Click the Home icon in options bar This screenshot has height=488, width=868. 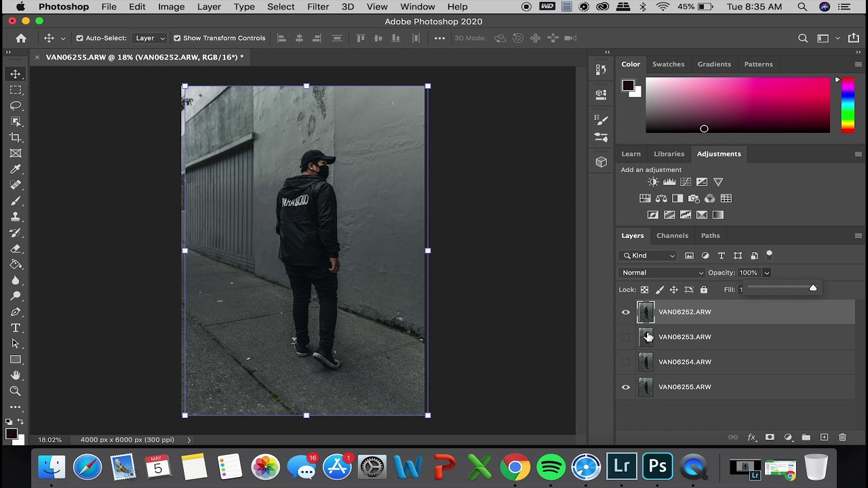click(x=21, y=38)
